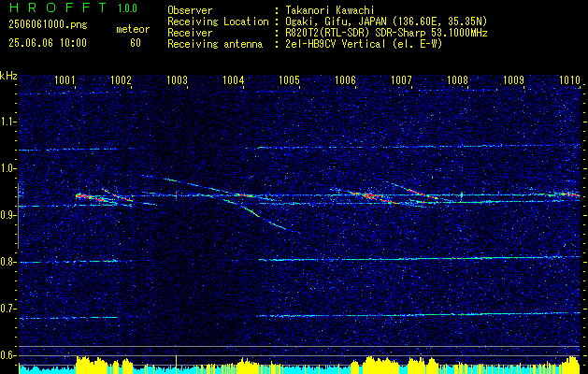Click the red echo near 1001
Viewport: 588px width, 374px height.
89,197
